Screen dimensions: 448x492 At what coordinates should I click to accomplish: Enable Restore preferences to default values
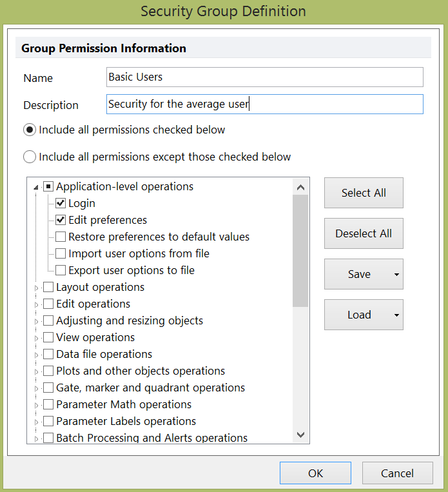tap(61, 237)
